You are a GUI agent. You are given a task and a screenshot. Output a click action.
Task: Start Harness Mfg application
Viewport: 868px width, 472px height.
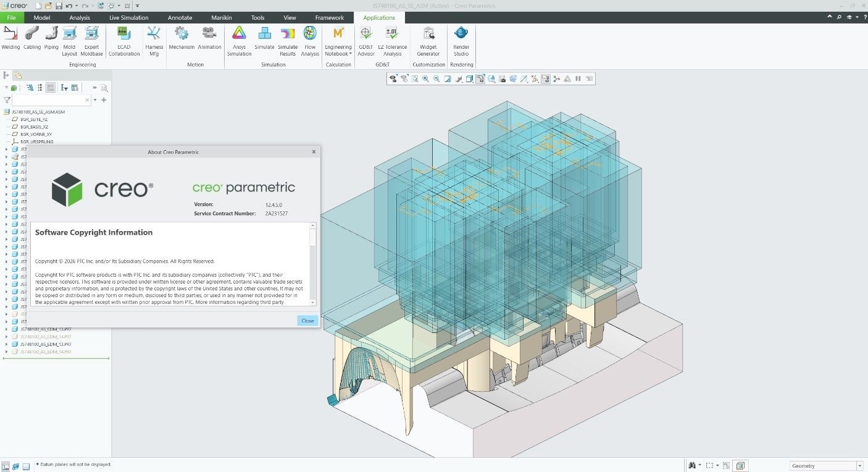coord(154,41)
